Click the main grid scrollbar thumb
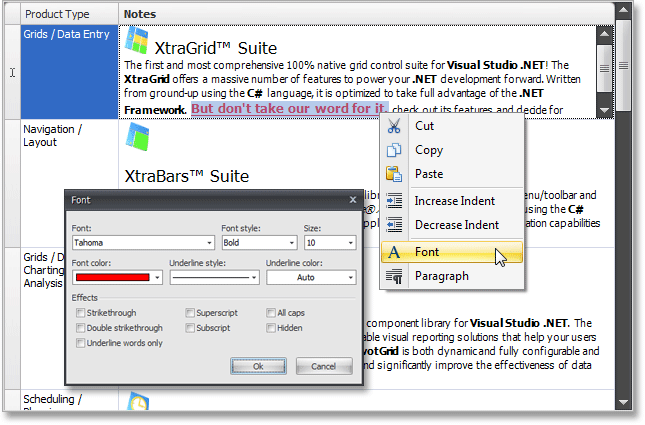Viewport: 645px width, 425px height. click(x=624, y=66)
